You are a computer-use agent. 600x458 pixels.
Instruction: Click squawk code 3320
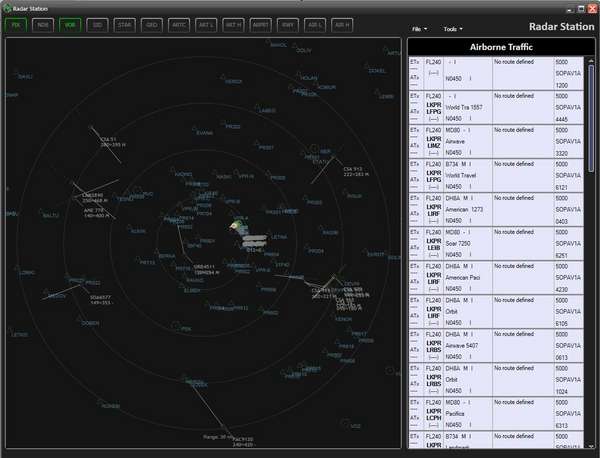(x=562, y=153)
